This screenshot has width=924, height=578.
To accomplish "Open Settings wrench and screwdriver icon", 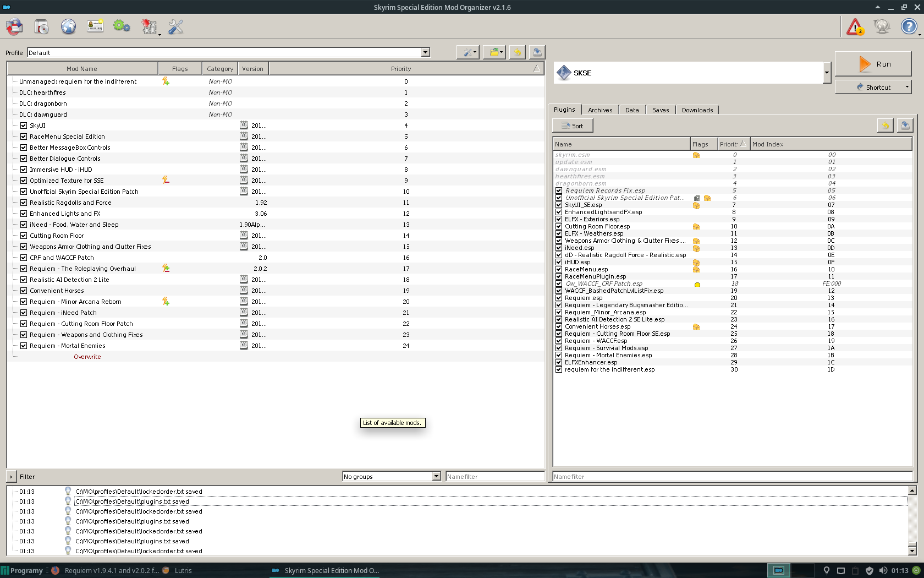I will [x=175, y=26].
